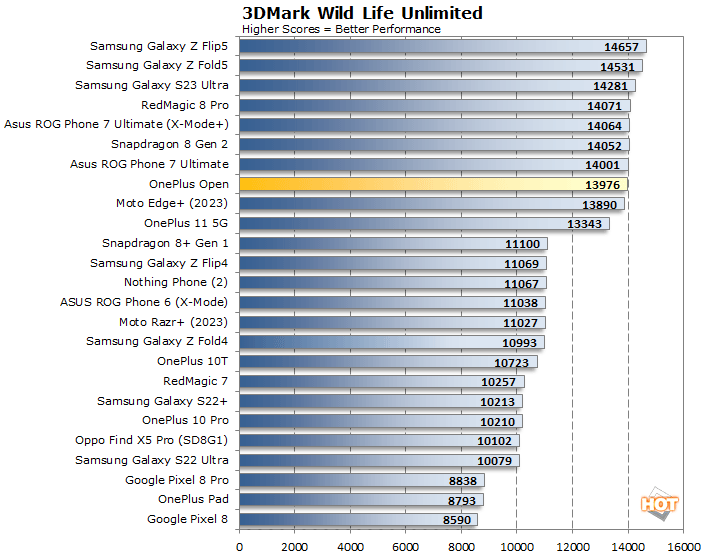
Task: Click the 8000 x-axis tick label
Action: coord(461,547)
